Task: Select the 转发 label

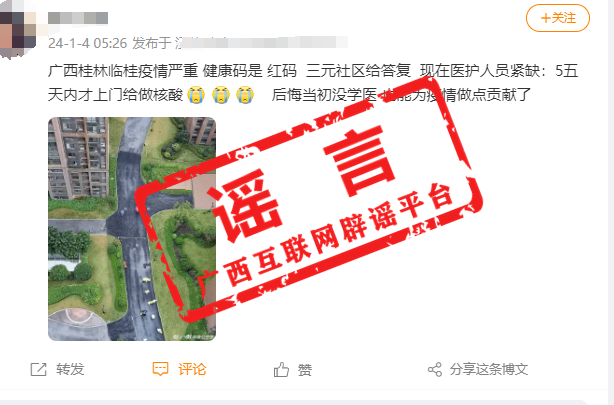Action: point(70,369)
